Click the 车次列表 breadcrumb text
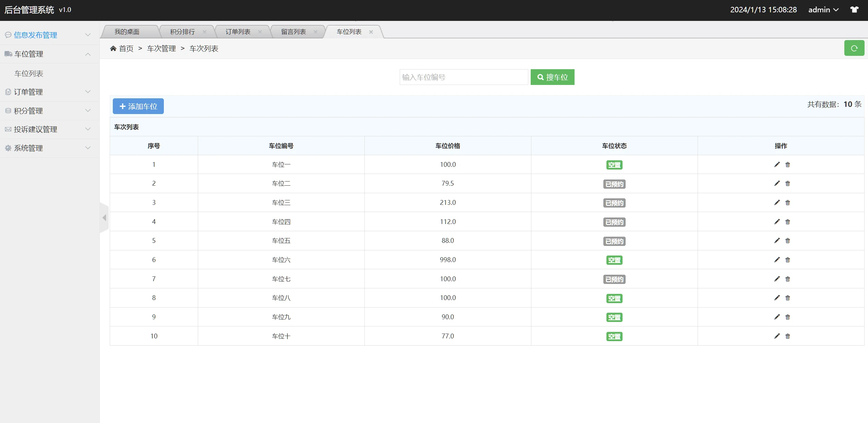 [204, 49]
